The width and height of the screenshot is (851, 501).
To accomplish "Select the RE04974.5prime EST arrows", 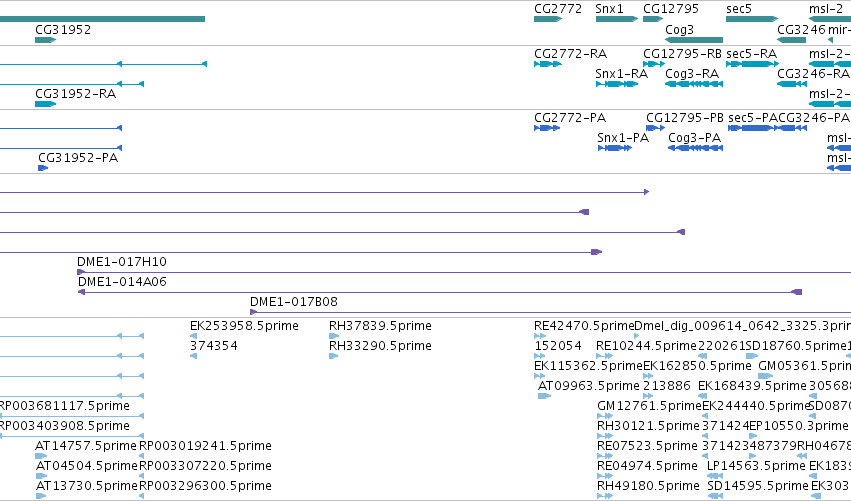I will 605,476.
